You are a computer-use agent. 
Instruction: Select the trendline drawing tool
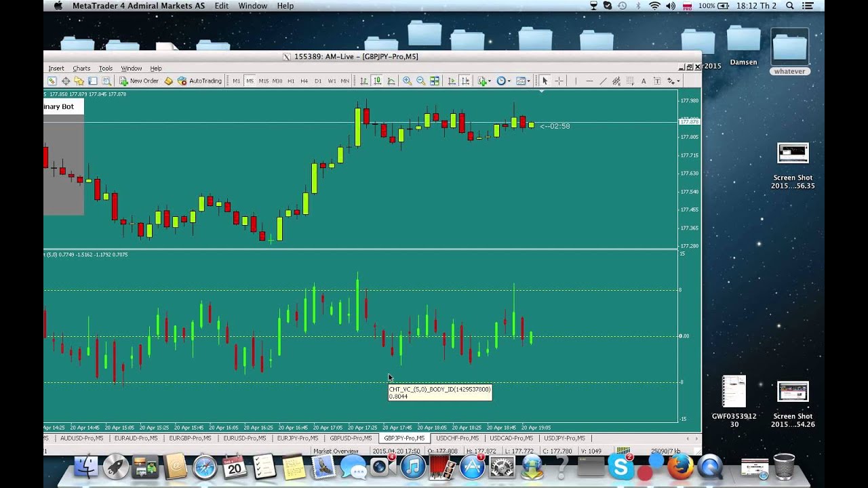(603, 81)
